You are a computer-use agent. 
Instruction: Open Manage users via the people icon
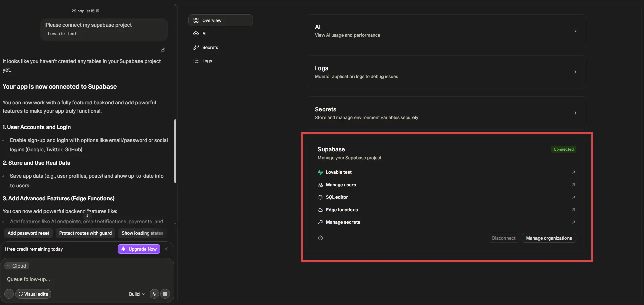(x=320, y=185)
